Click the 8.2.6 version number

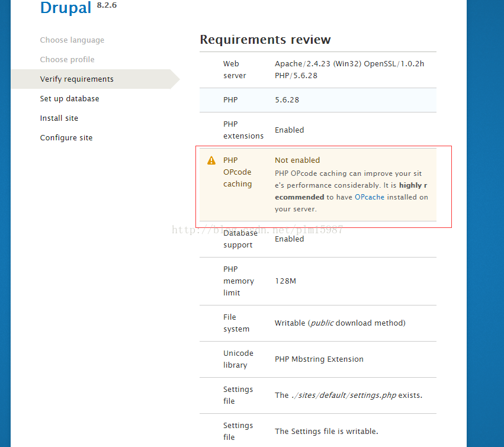[x=107, y=5]
